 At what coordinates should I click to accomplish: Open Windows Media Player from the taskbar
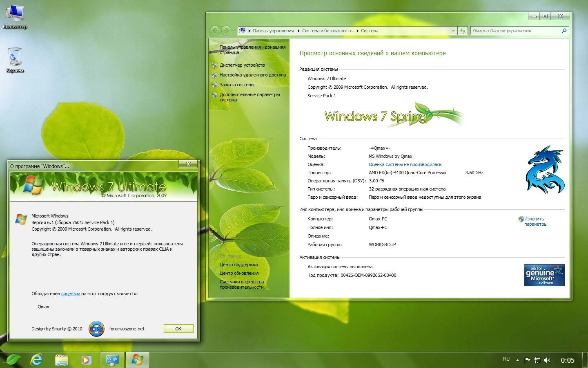point(86,360)
